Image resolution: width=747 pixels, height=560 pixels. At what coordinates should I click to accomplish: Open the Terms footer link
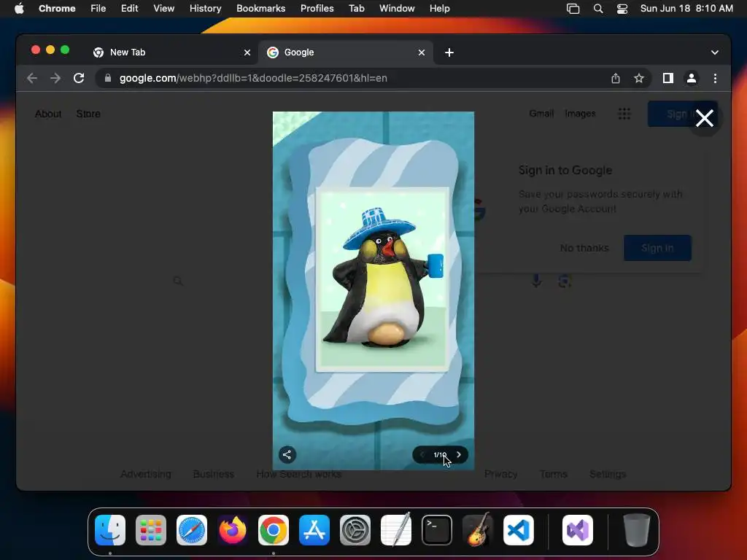[553, 474]
